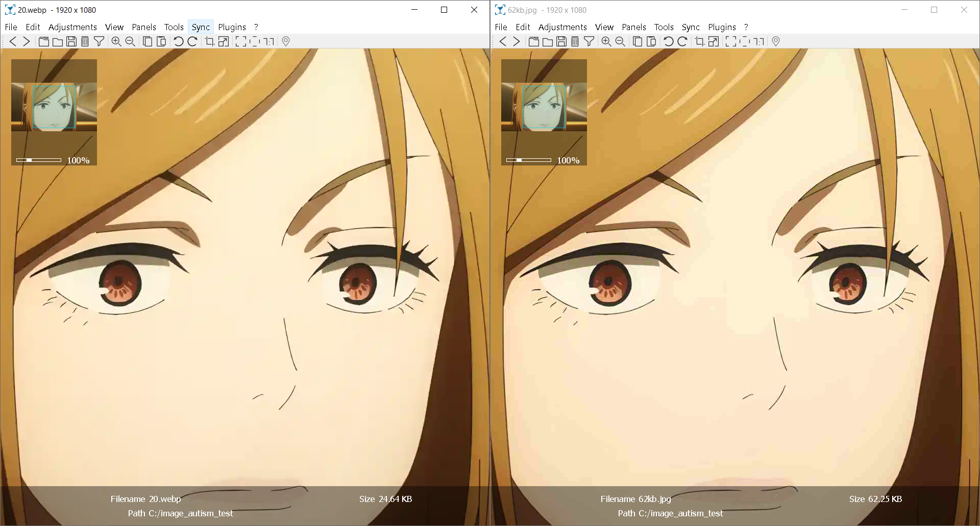Screen dimensions: 980x526
Task: Show 1:1 actual size in 20.webp window
Action: point(268,41)
